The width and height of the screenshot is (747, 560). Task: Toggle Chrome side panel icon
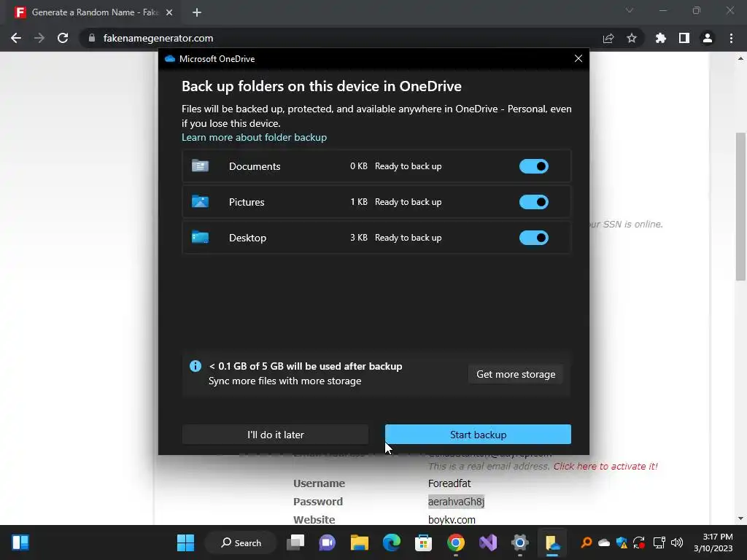[x=684, y=38]
